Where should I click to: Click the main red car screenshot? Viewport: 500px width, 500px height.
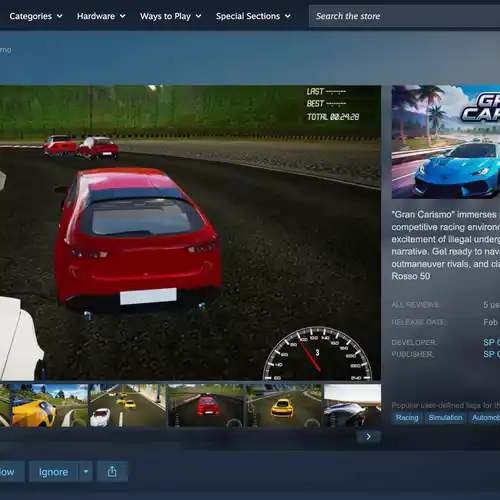click(190, 233)
